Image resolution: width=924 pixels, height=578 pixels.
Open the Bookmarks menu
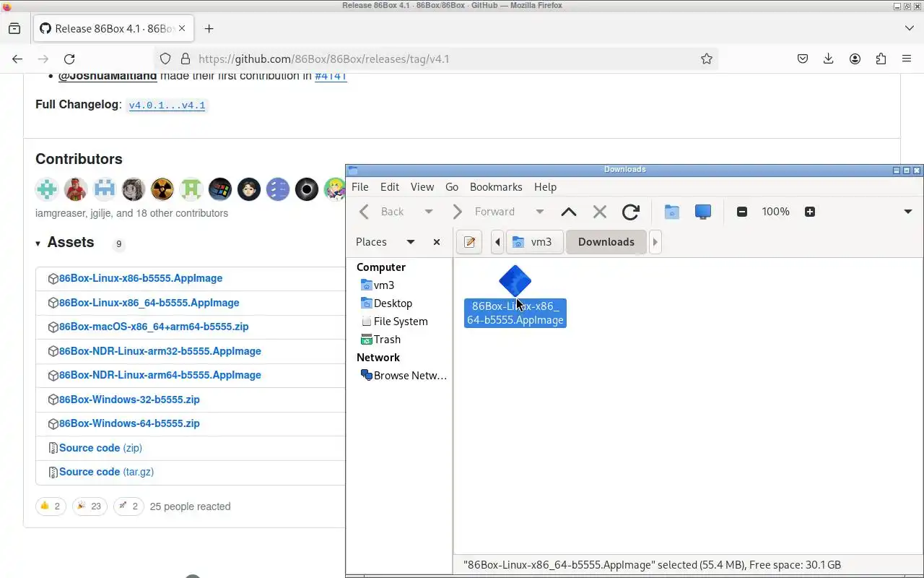[496, 186]
